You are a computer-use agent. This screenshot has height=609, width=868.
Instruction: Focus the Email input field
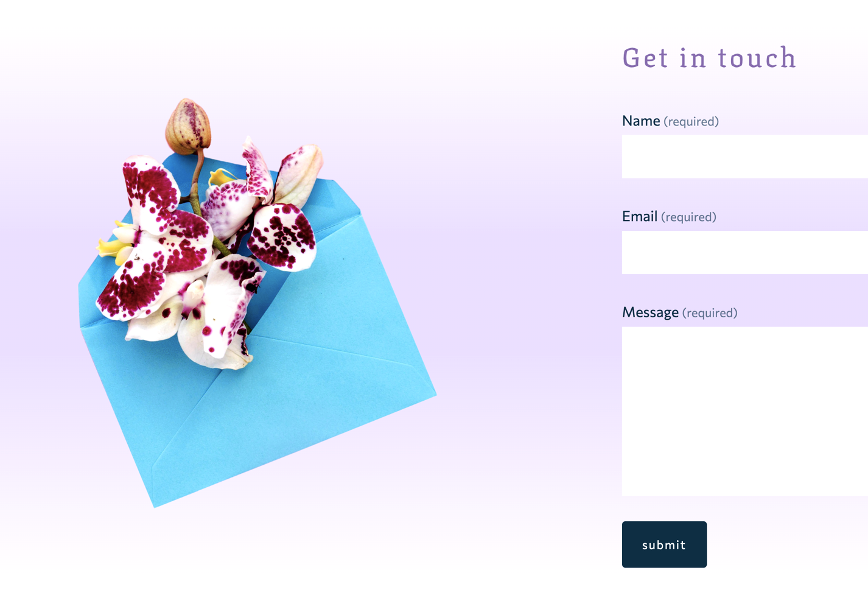click(745, 252)
